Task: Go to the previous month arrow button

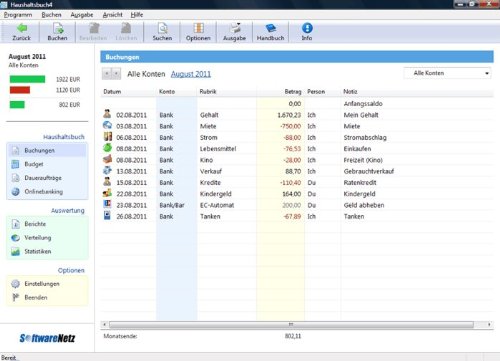Action: (107, 73)
